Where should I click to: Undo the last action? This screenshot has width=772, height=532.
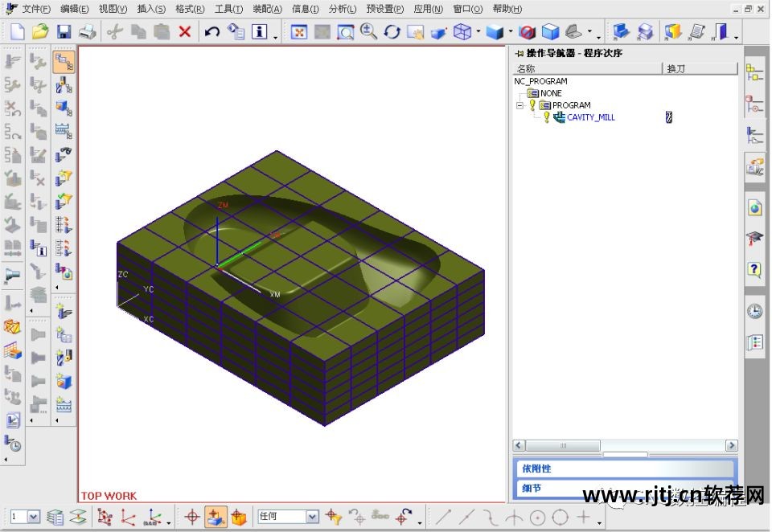[211, 32]
